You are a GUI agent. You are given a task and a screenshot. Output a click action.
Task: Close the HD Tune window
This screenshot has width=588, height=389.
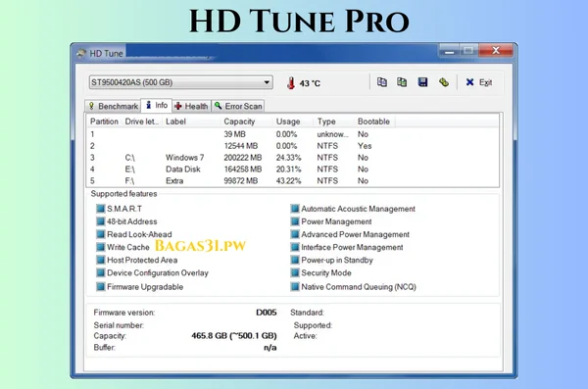(x=495, y=51)
